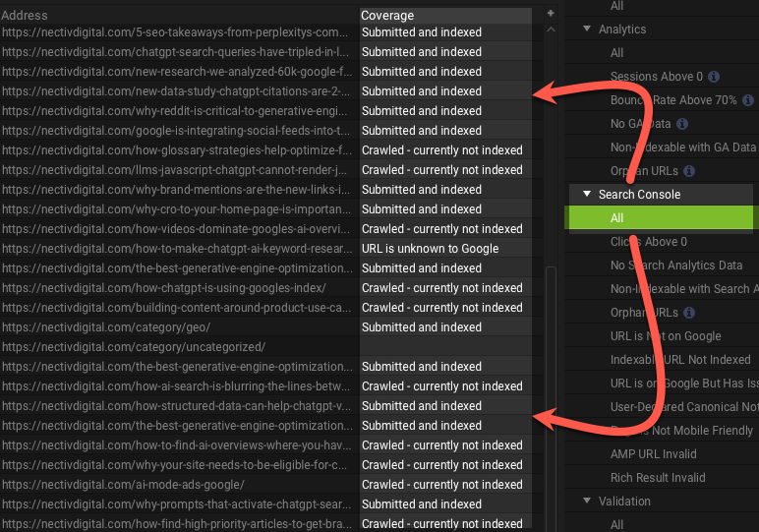Select the how-find-high-priority-articles URL row
The image size is (759, 532).
click(177, 524)
